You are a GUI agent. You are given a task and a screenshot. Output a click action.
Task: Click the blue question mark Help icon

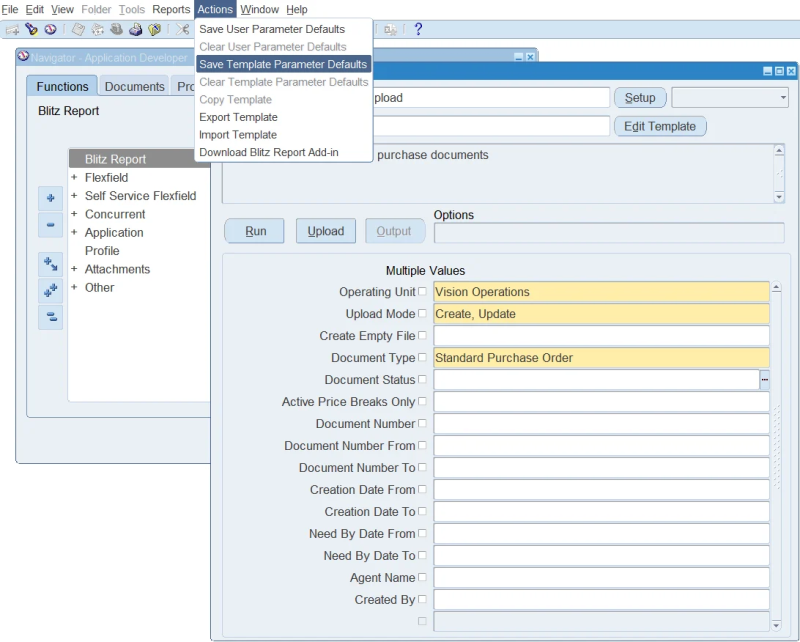click(418, 29)
